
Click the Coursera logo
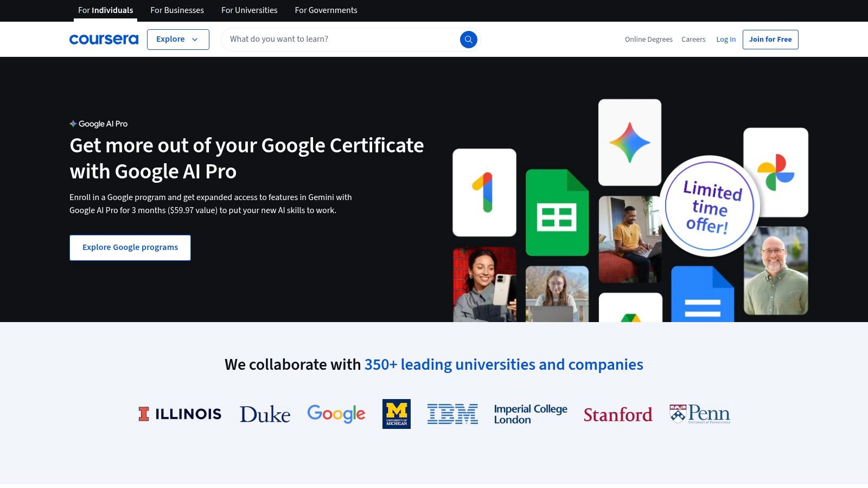[x=104, y=39]
